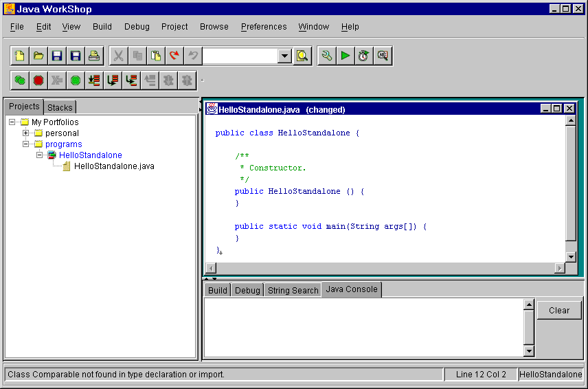Click the Print toolbar icon
The width and height of the screenshot is (588, 389).
93,56
